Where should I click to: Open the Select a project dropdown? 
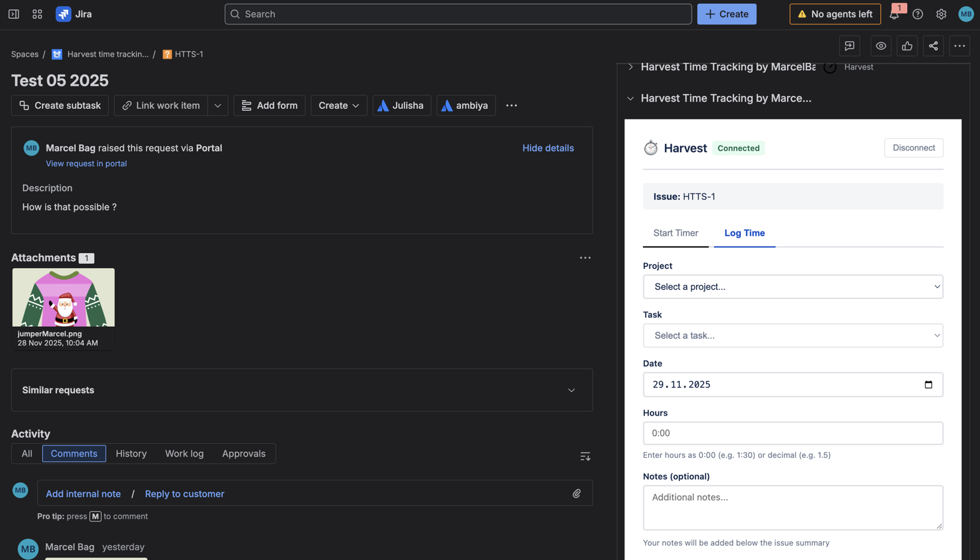tap(793, 287)
